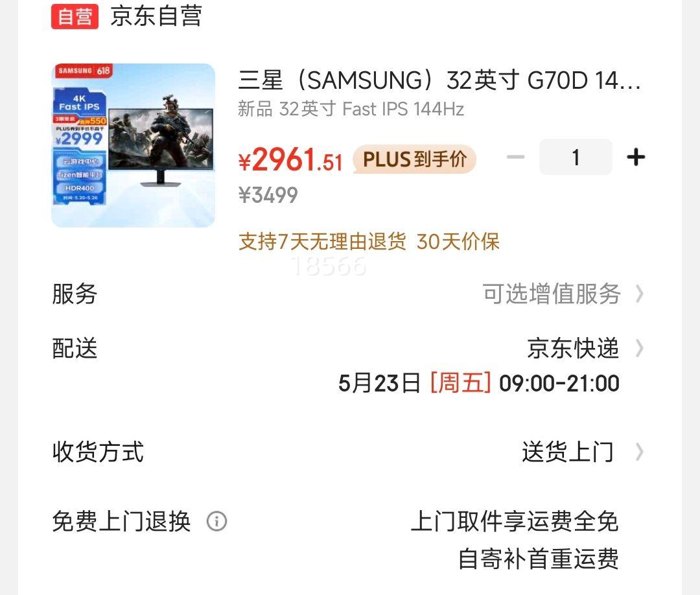Decrease quantity with the minus icon

point(515,157)
